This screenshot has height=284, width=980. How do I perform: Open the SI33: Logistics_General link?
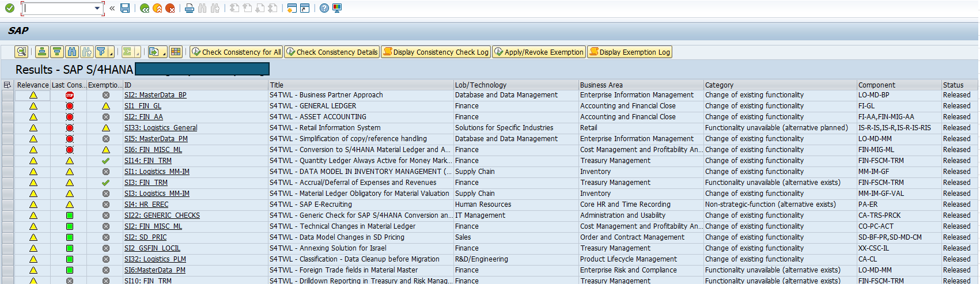(x=161, y=128)
